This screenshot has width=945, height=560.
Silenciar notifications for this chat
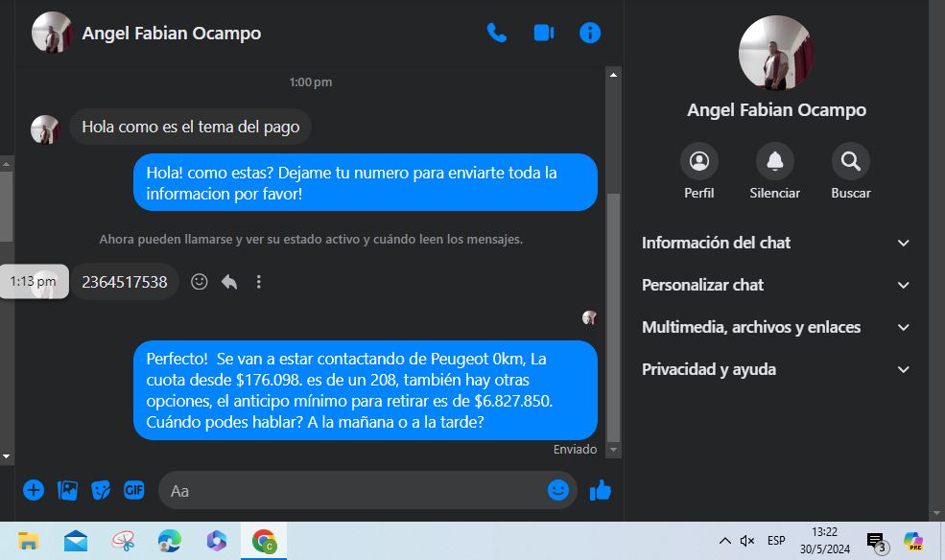pyautogui.click(x=775, y=172)
